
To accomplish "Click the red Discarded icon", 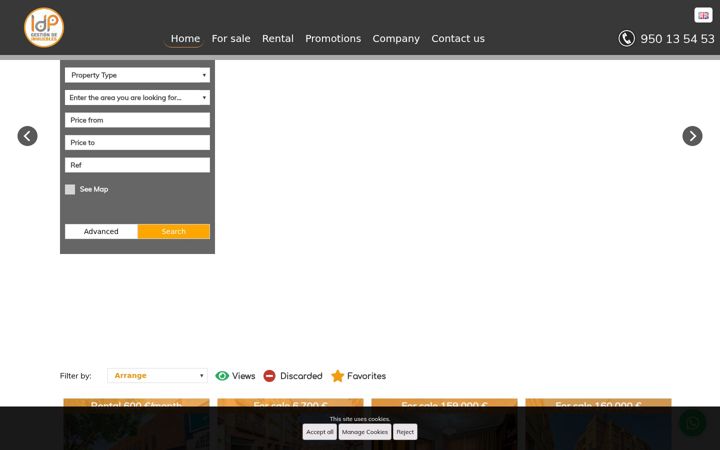I will (270, 376).
